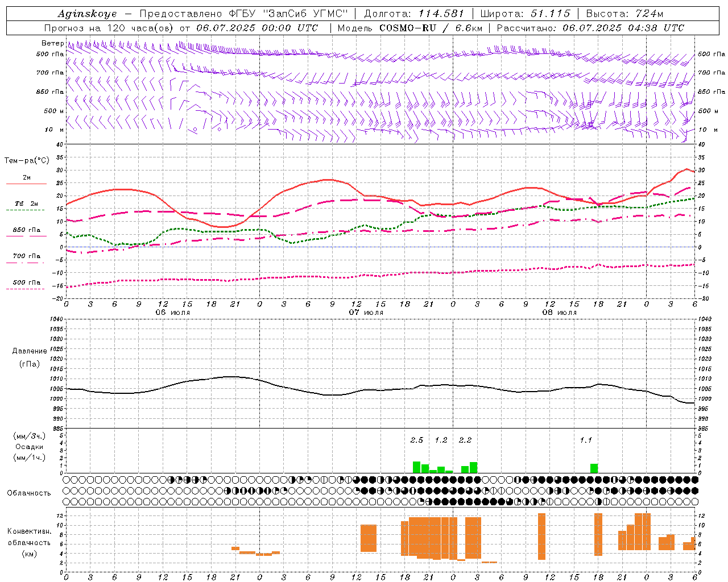Select the 'Модель COSMO-RU / 6.6км' text

pos(410,28)
